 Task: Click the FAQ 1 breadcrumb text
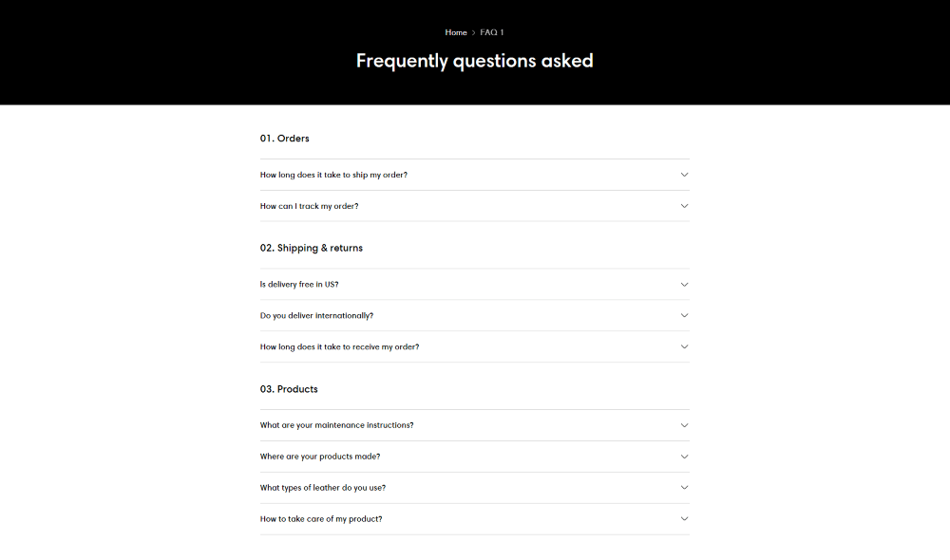[492, 32]
